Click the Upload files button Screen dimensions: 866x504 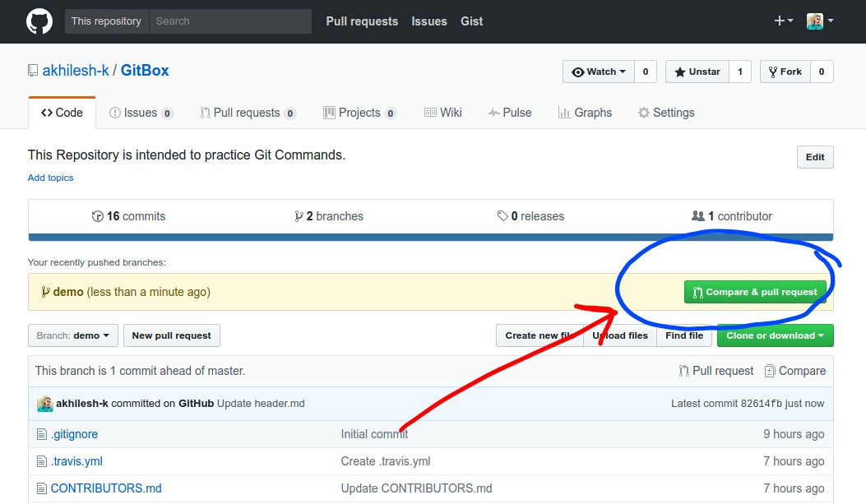pyautogui.click(x=620, y=335)
